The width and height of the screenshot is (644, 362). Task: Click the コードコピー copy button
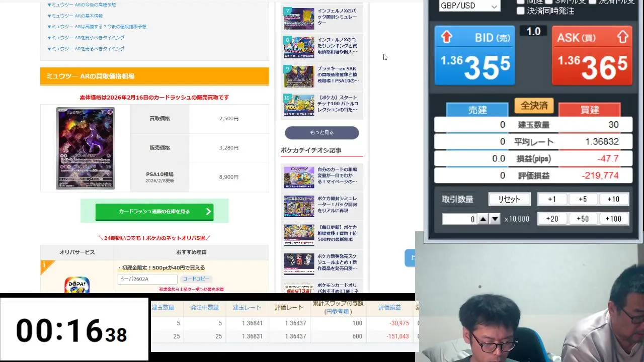[x=196, y=279]
